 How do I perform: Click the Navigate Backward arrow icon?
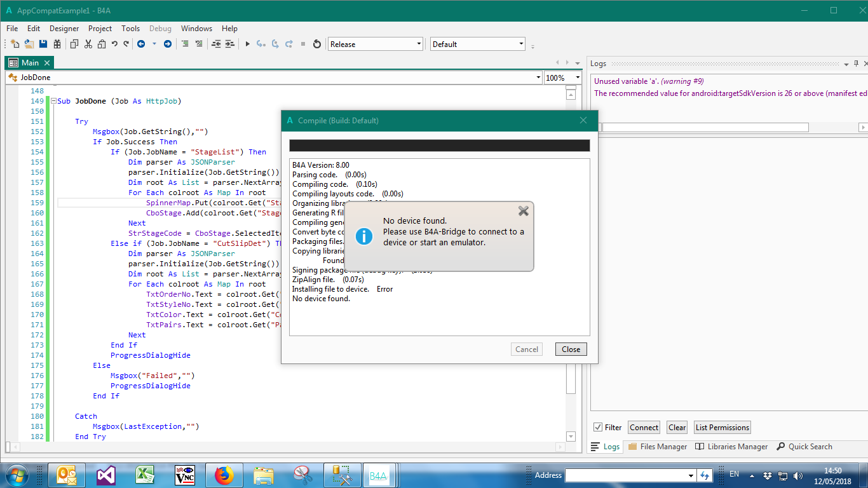(140, 44)
